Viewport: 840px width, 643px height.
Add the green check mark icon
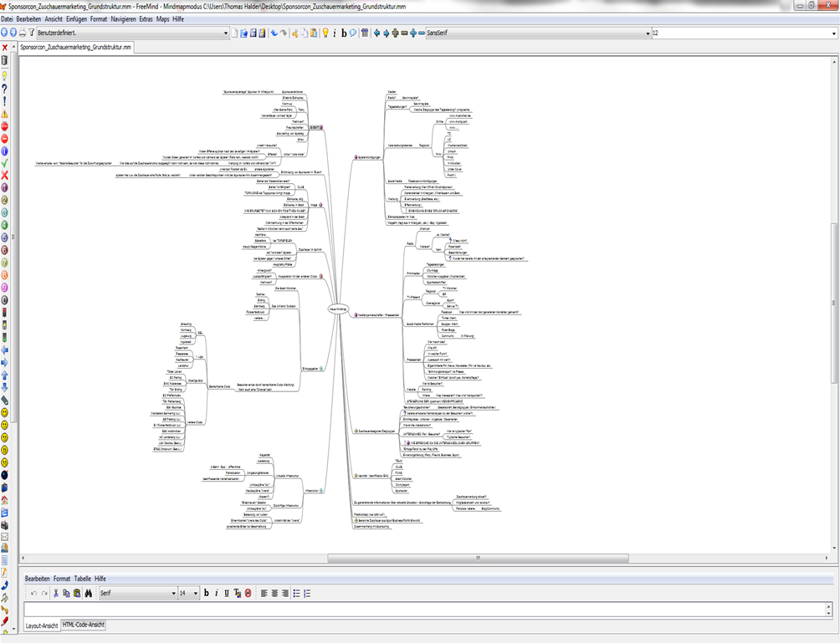pyautogui.click(x=5, y=163)
